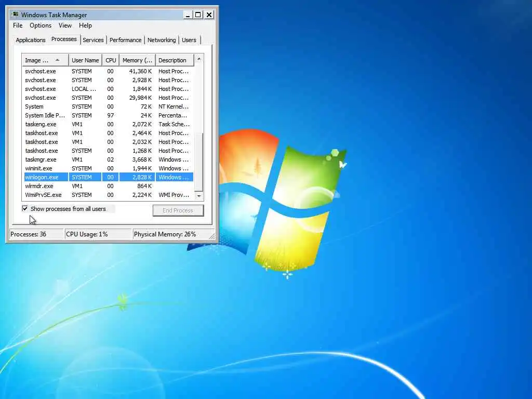Select the System process row

pyautogui.click(x=108, y=107)
